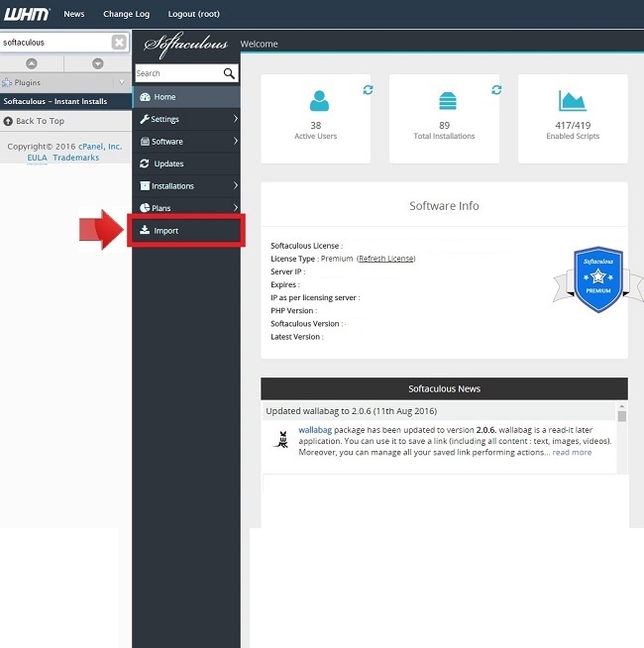Screen dimensions: 644x648
Task: Click the magnifier search icon
Action: point(229,73)
